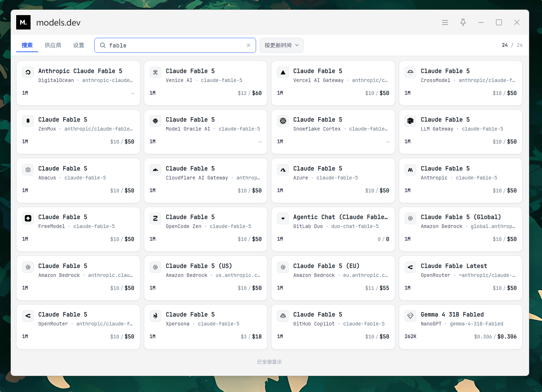
Task: Click the CrossModel provider icon
Action: point(410,72)
